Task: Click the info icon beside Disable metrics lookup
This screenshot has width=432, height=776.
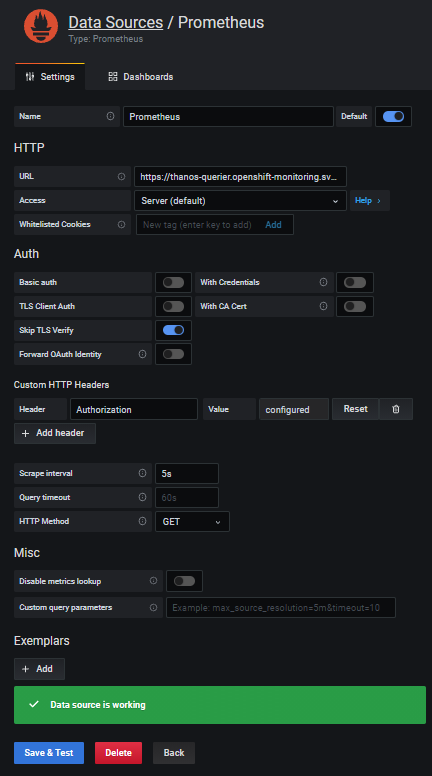Action: [x=153, y=581]
